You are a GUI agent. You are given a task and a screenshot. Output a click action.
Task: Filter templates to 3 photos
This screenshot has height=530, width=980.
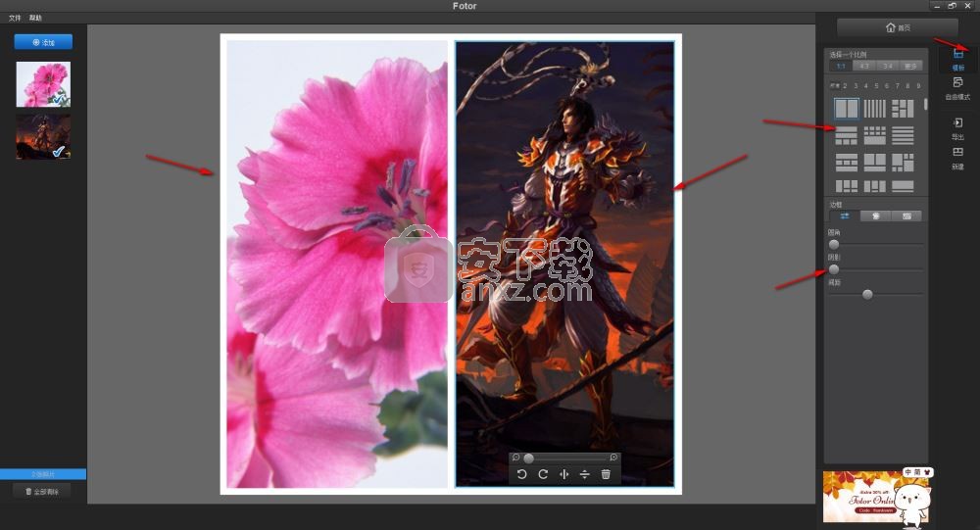(855, 85)
